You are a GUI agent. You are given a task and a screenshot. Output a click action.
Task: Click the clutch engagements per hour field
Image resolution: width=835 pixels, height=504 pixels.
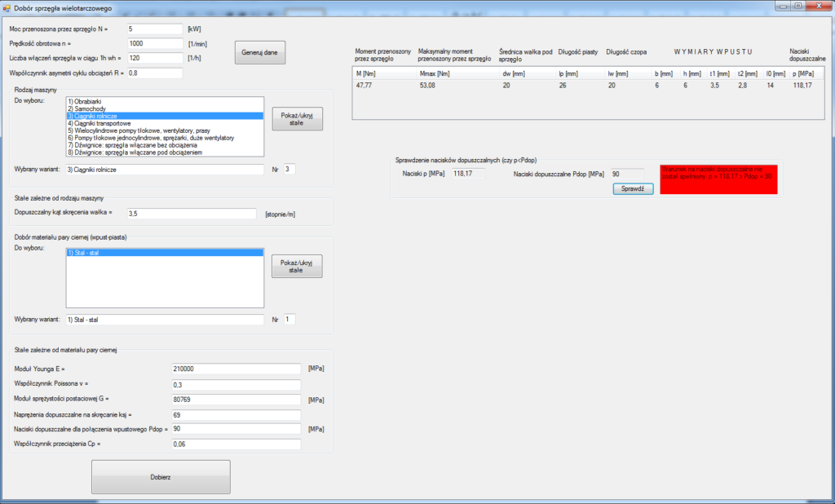coord(155,58)
